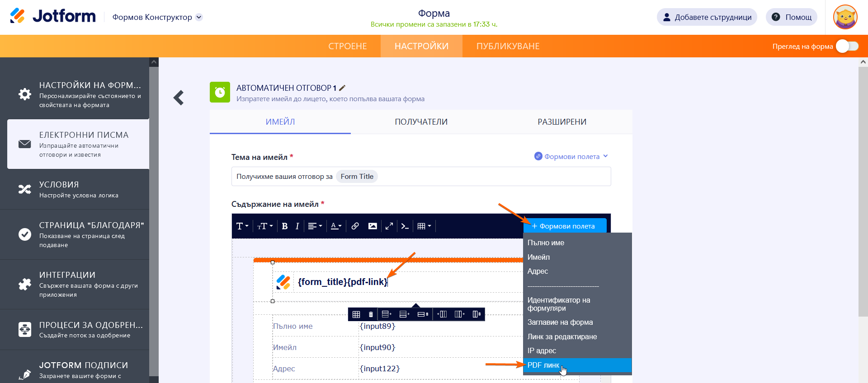Switch to the СТРОЕНЕ tab
This screenshot has height=383, width=868.
348,46
